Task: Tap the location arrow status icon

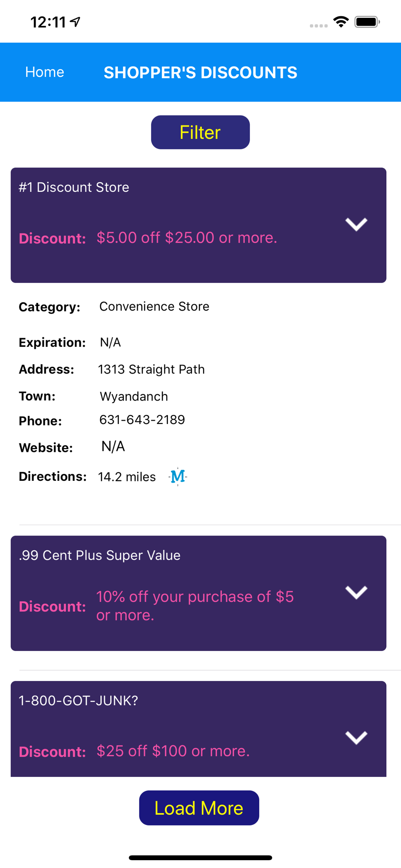Action: [x=76, y=22]
